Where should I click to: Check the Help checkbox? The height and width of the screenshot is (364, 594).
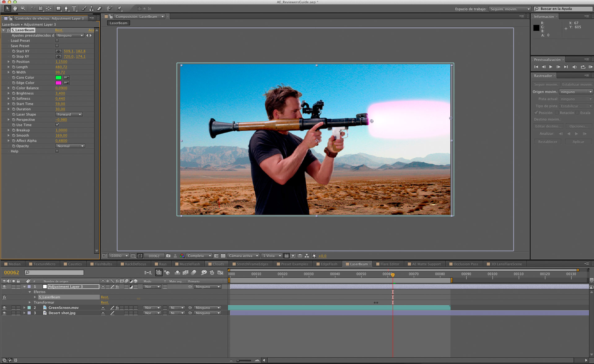pyautogui.click(x=57, y=151)
